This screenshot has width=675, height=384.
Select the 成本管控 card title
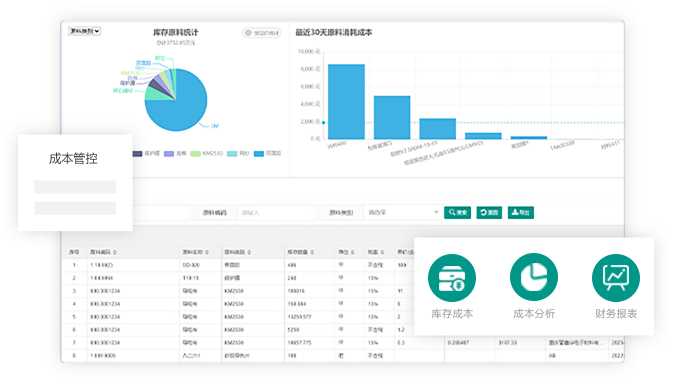click(x=73, y=158)
